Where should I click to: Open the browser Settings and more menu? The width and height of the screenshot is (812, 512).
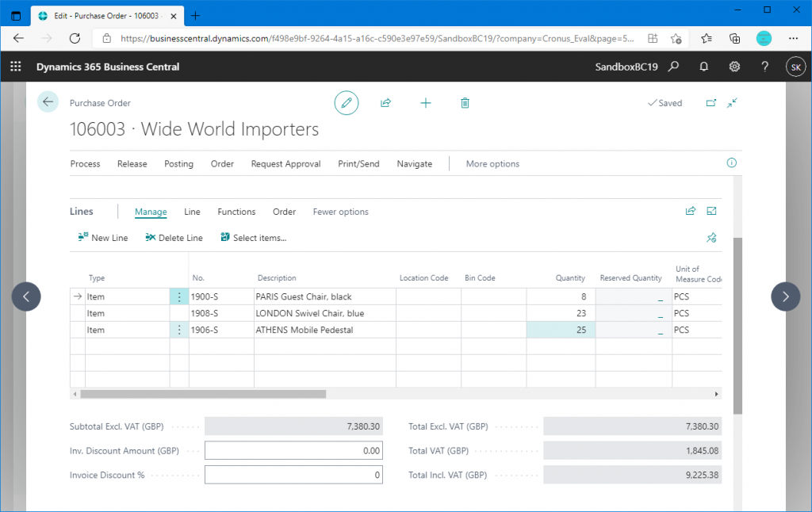pos(793,38)
